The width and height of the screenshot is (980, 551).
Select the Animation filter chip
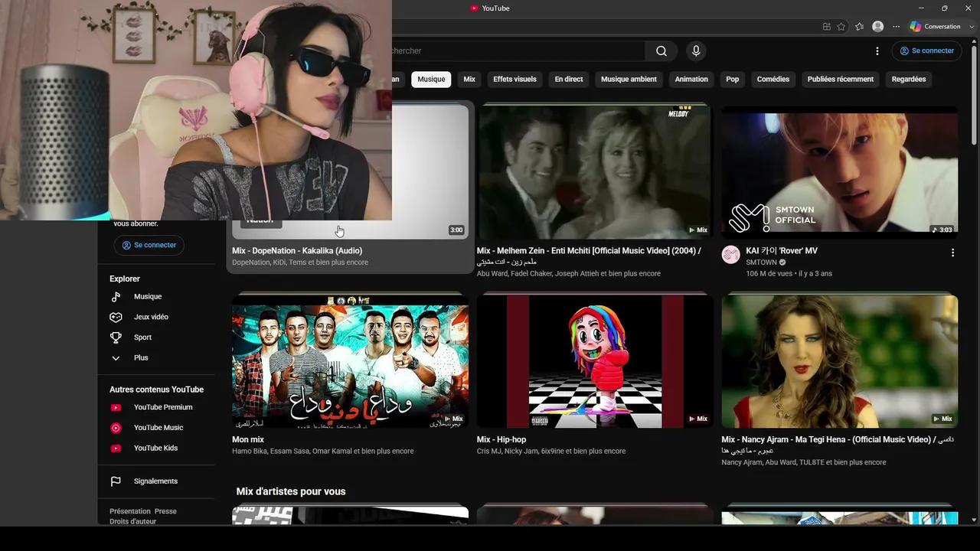pos(691,80)
